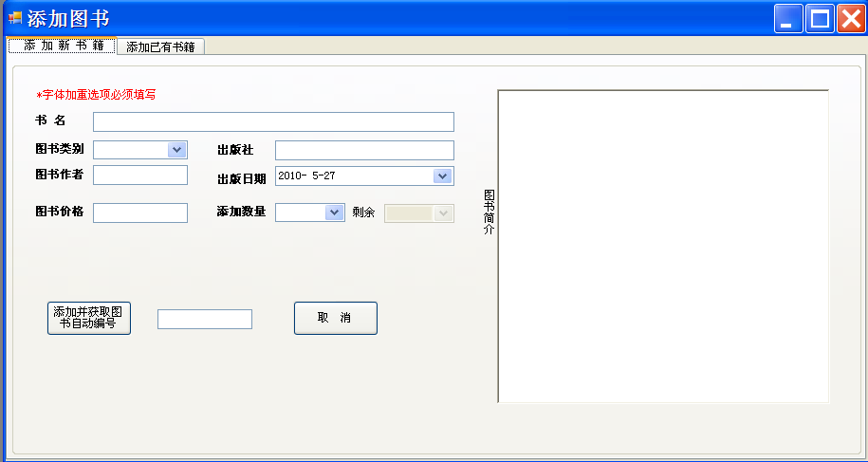Open the 图书类别 dropdown arrow

176,149
